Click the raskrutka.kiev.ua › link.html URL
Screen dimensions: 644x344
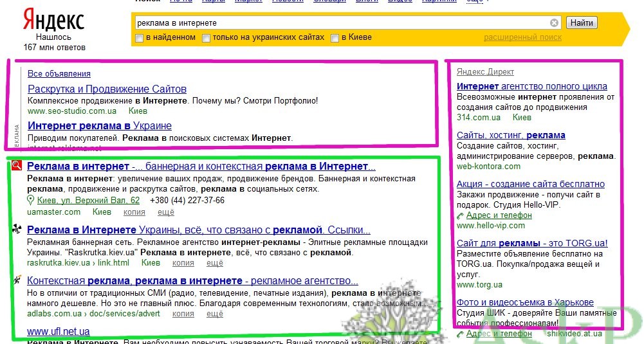[x=78, y=263]
